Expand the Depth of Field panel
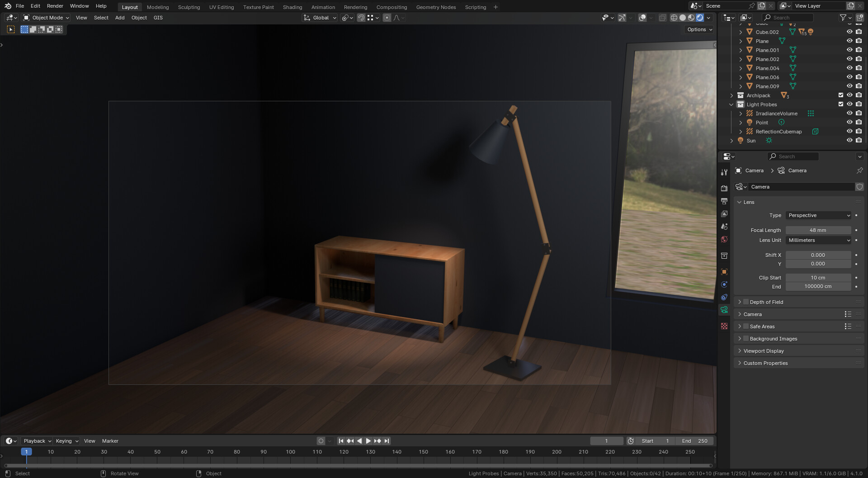This screenshot has height=478, width=868. (x=741, y=302)
